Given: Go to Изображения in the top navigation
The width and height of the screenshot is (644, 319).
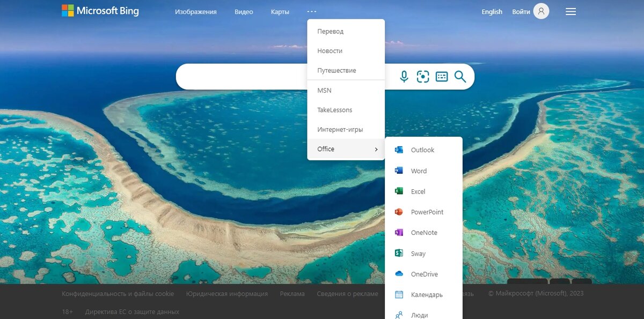Looking at the screenshot, I should [x=196, y=12].
